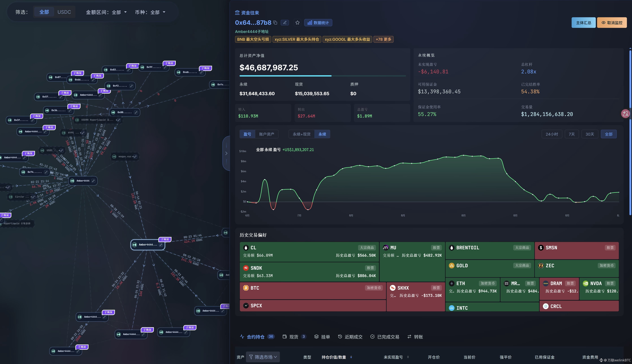Click the 取消监控 button
This screenshot has width=632, height=364.
point(612,23)
